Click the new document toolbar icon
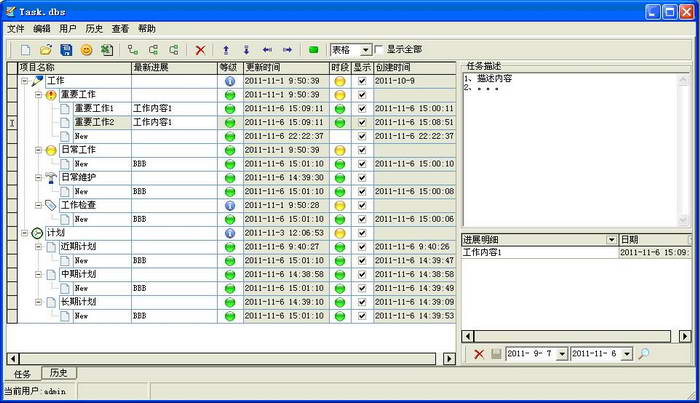 25,49
